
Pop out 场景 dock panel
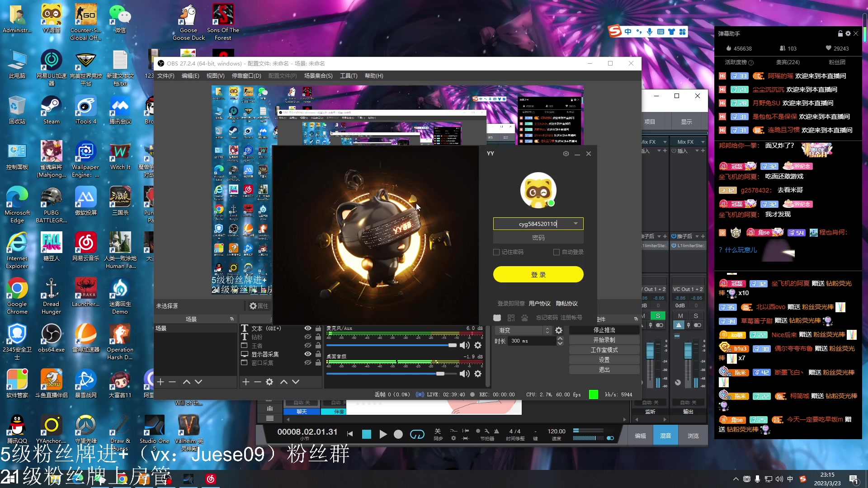coord(232,319)
